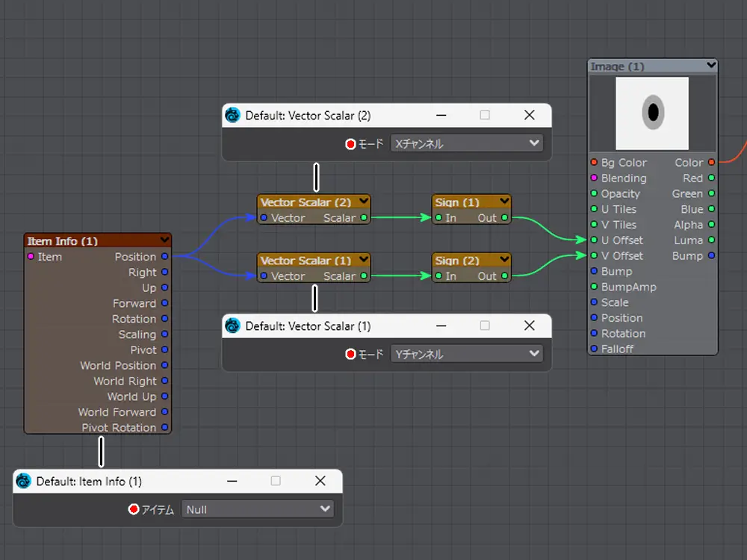Click the Item input port on Item Info node
The height and width of the screenshot is (560, 747).
(x=31, y=257)
